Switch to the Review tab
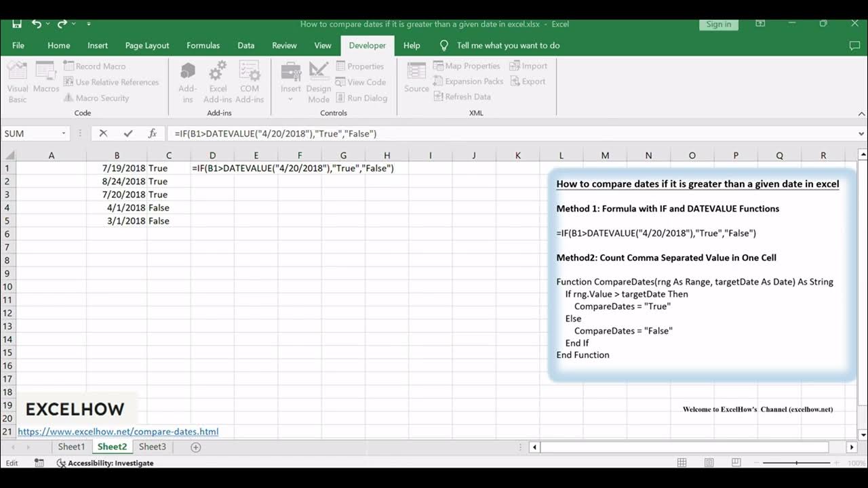The width and height of the screenshot is (868, 488). pyautogui.click(x=284, y=45)
